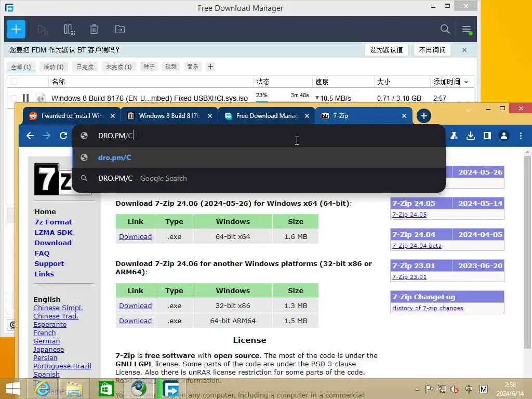Close the 7-Zip browser tab
The image size is (532, 399).
tap(404, 116)
